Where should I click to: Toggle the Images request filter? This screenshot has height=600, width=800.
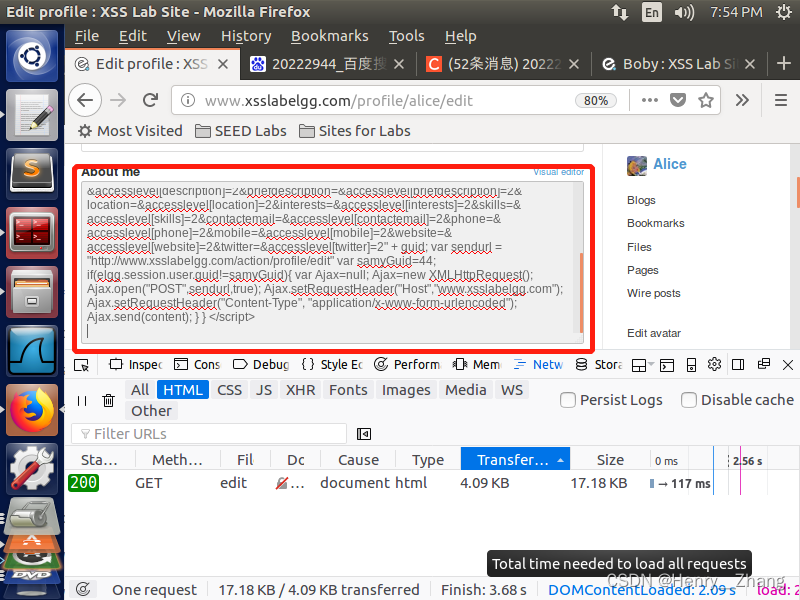(x=406, y=390)
